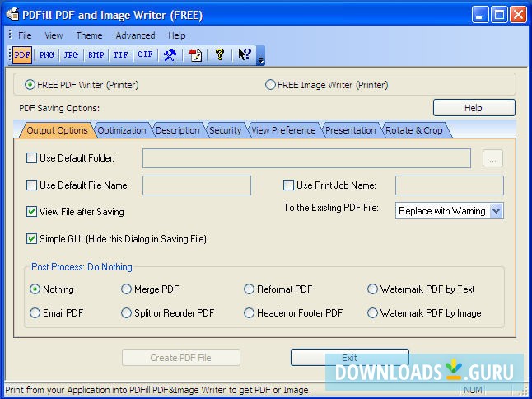Click the PDFill printer icon in title bar

pos(12,15)
